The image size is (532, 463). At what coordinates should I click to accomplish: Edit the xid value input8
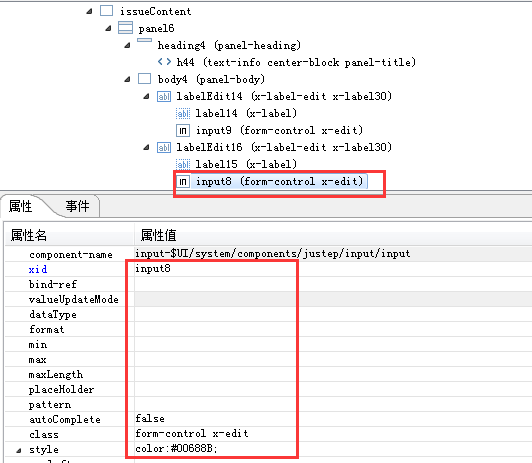(x=333, y=269)
